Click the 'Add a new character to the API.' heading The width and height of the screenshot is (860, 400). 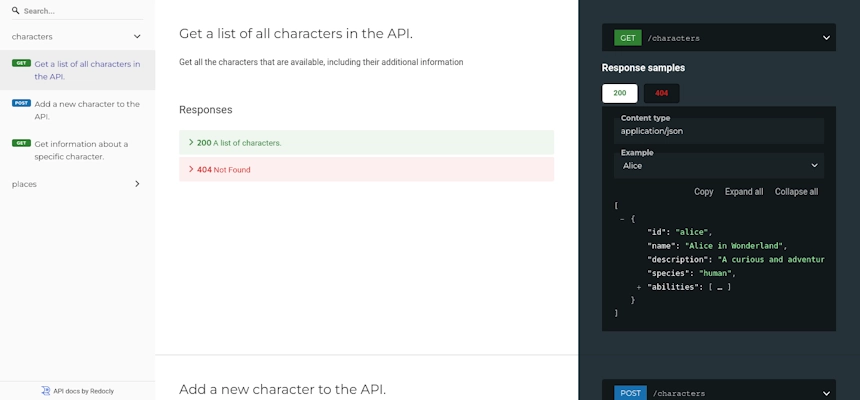[282, 390]
